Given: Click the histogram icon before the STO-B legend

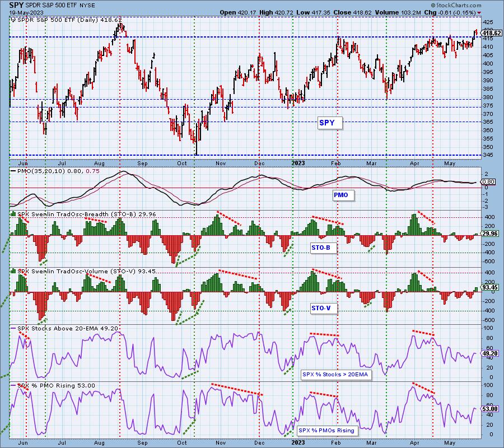Looking at the screenshot, I should pyautogui.click(x=13, y=214).
